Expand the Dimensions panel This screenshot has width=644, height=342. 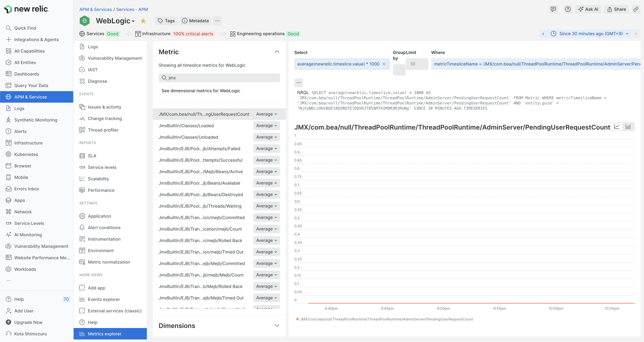(x=277, y=325)
